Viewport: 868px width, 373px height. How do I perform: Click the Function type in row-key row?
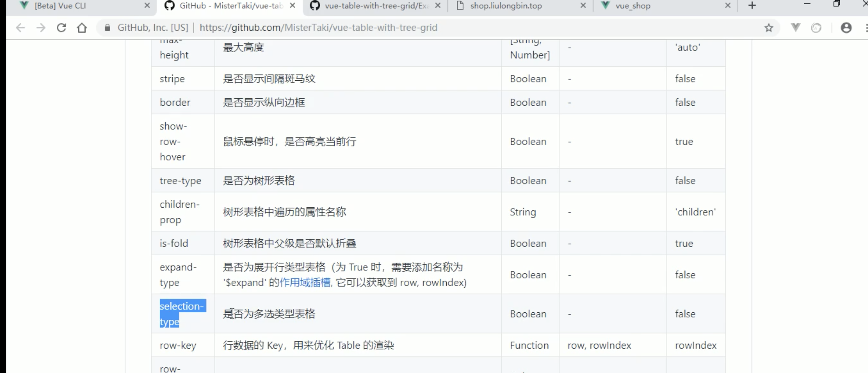point(529,345)
